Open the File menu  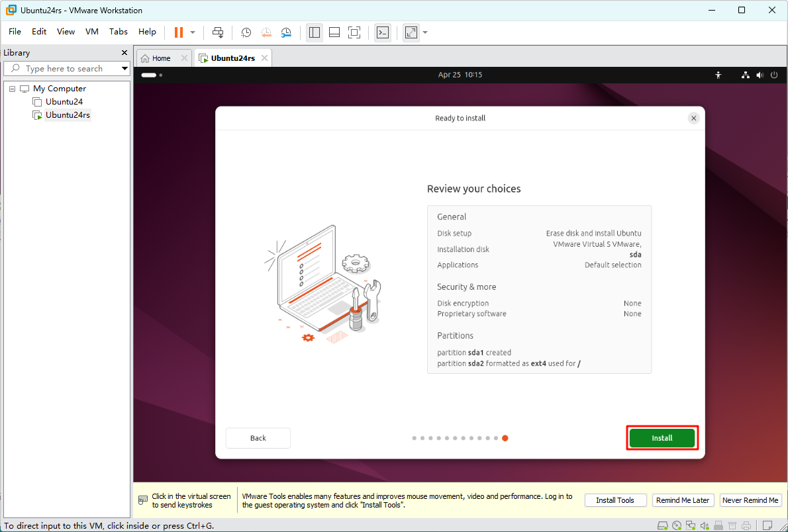coord(15,32)
